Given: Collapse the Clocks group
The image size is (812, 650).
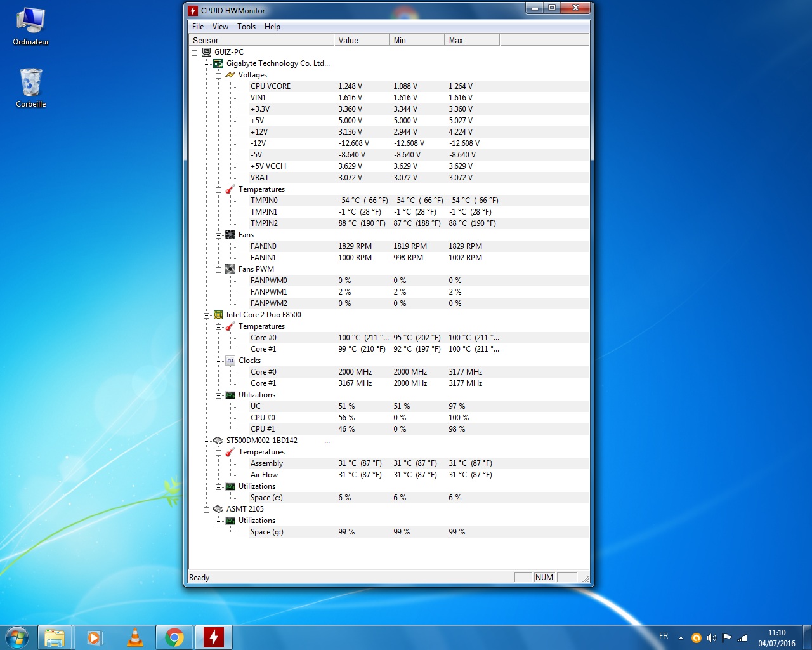Looking at the screenshot, I should (218, 361).
